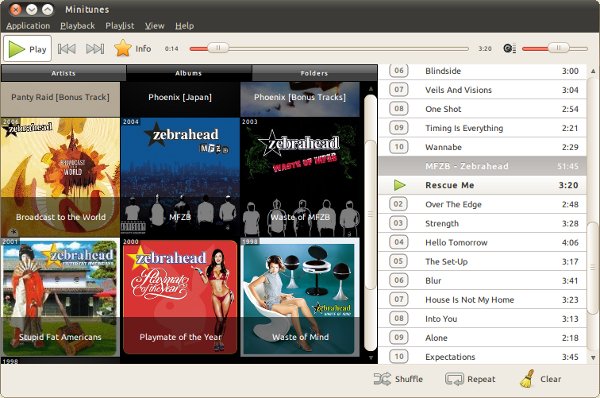Switch to the Folders tab
This screenshot has height=398, width=600.
[314, 73]
